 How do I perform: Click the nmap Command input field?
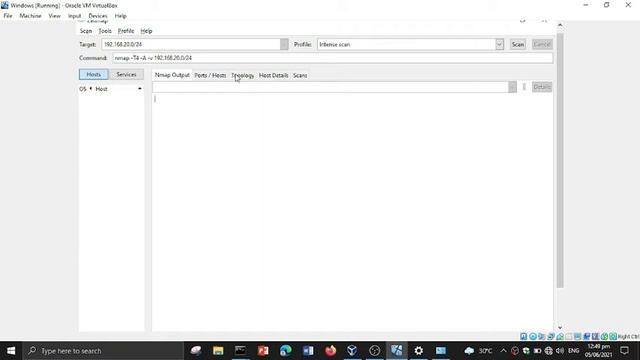(x=333, y=58)
